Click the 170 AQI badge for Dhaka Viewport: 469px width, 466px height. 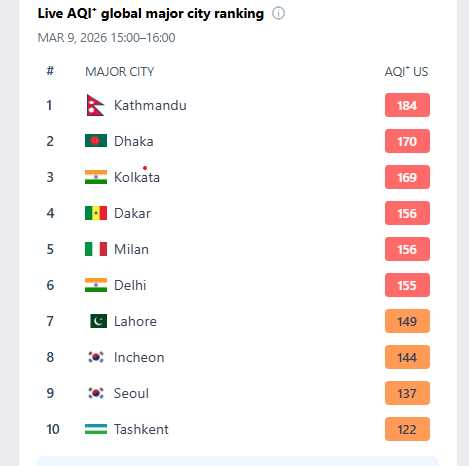(407, 141)
